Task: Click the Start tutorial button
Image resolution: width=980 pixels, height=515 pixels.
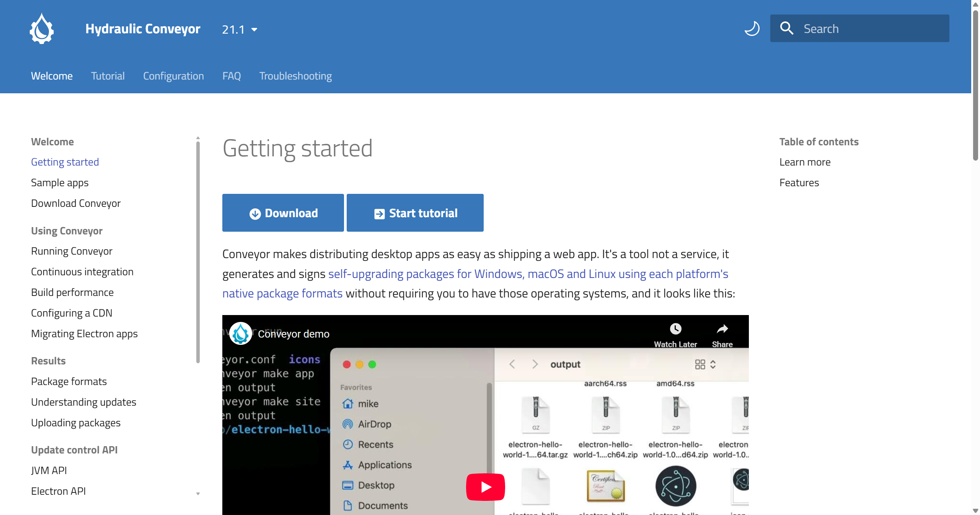Action: click(415, 213)
